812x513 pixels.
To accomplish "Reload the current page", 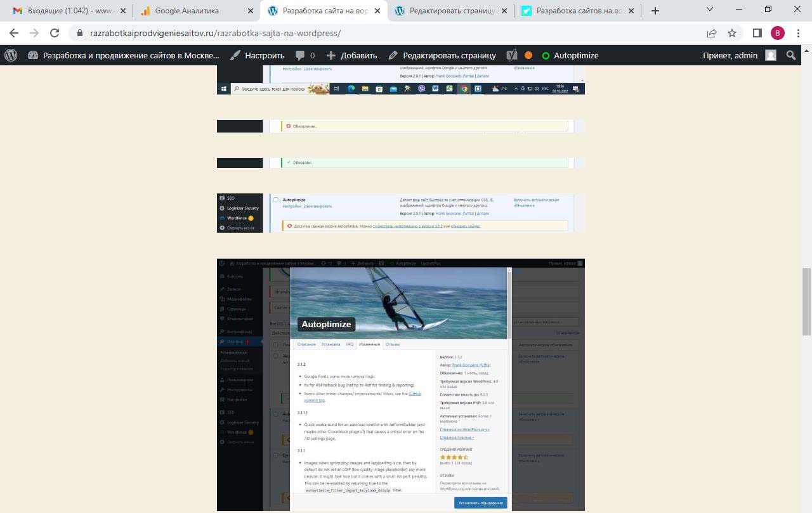I will point(55,33).
